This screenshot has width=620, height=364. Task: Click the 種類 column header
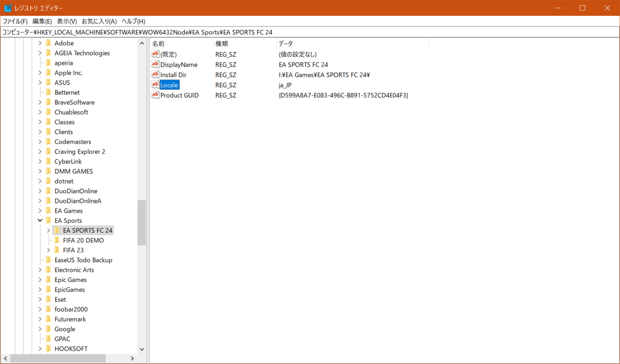click(x=244, y=44)
